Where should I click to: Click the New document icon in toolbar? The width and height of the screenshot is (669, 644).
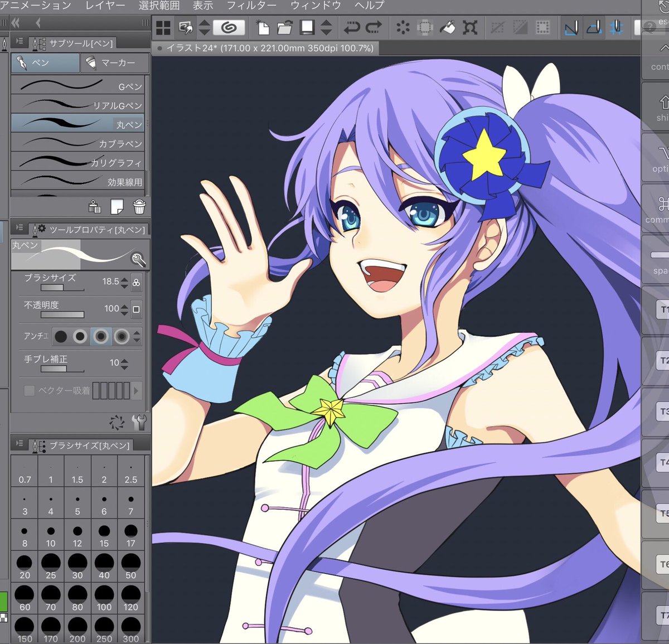pos(262,27)
